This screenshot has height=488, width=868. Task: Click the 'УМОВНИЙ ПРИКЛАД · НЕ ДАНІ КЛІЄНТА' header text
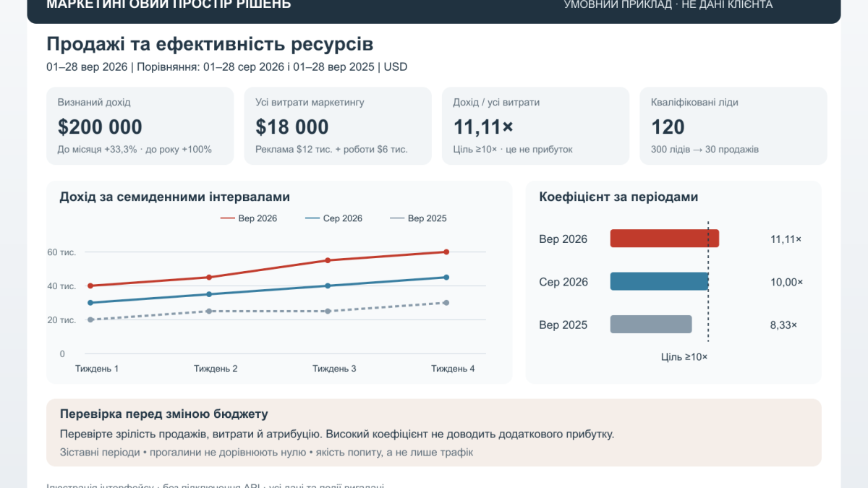point(668,5)
